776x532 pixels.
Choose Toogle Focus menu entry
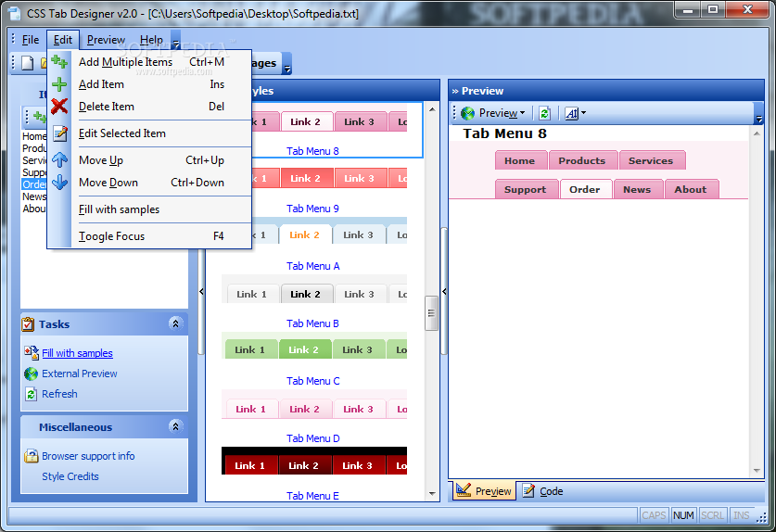pos(149,236)
